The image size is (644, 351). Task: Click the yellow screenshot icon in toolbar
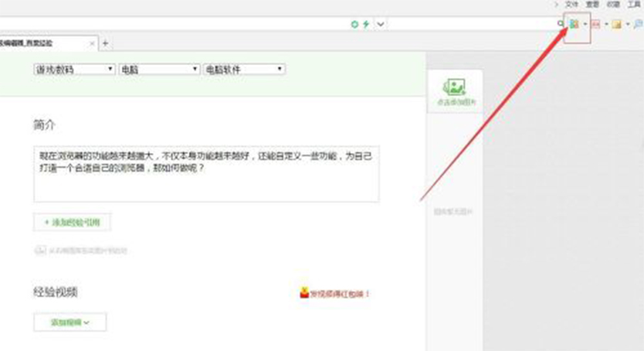[x=616, y=24]
